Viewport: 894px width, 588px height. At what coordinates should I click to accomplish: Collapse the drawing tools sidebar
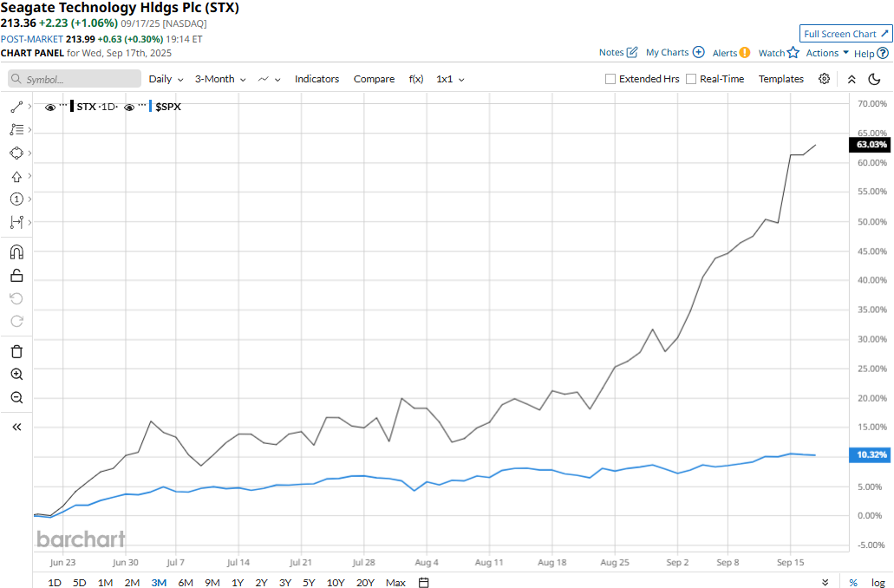(16, 427)
